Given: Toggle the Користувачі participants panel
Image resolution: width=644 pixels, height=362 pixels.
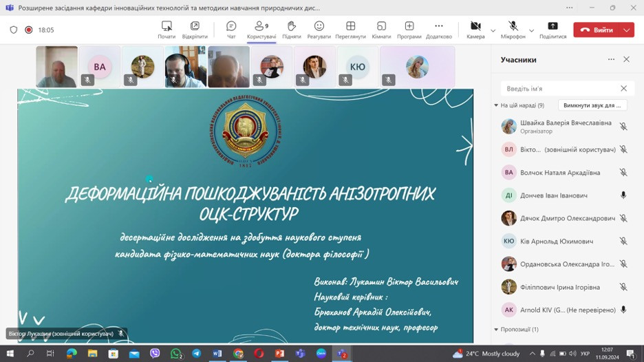Looking at the screenshot, I should pyautogui.click(x=261, y=29).
